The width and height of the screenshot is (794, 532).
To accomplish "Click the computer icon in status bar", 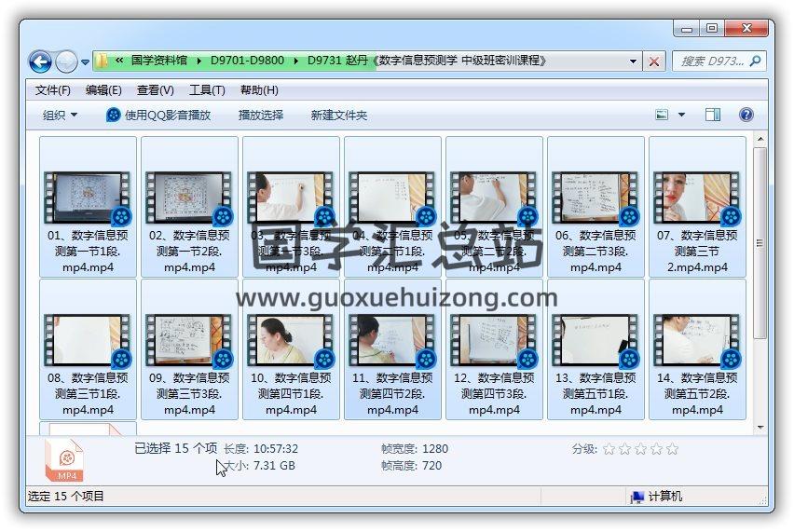I will click(637, 497).
